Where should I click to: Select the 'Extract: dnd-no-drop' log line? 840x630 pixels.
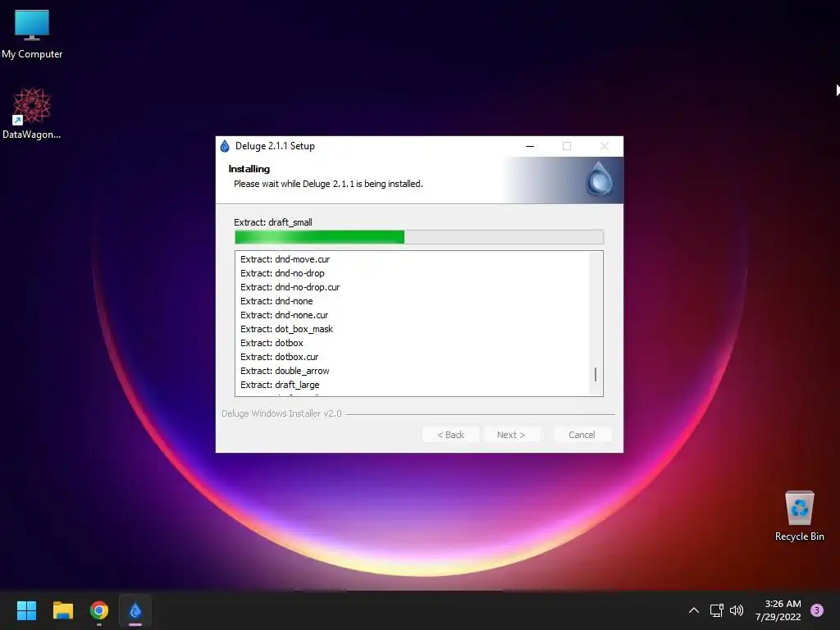(x=282, y=273)
